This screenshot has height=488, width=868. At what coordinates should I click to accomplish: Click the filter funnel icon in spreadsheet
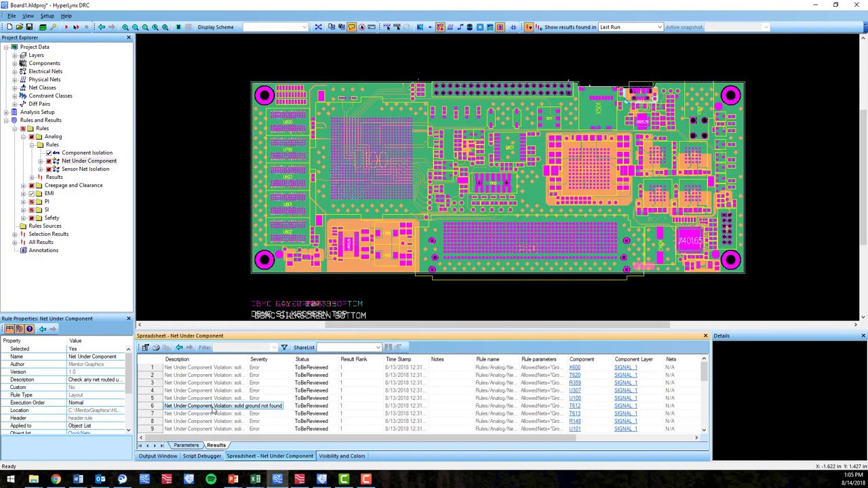[x=284, y=347]
